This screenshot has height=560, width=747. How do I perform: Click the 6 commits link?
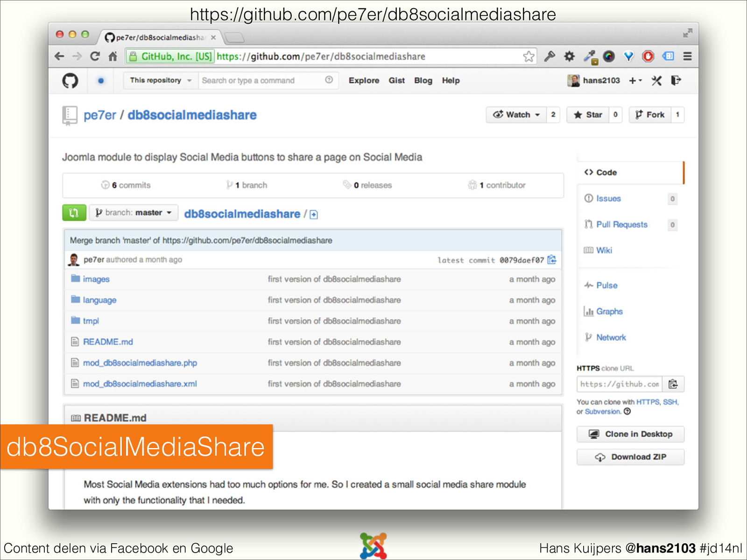click(126, 185)
